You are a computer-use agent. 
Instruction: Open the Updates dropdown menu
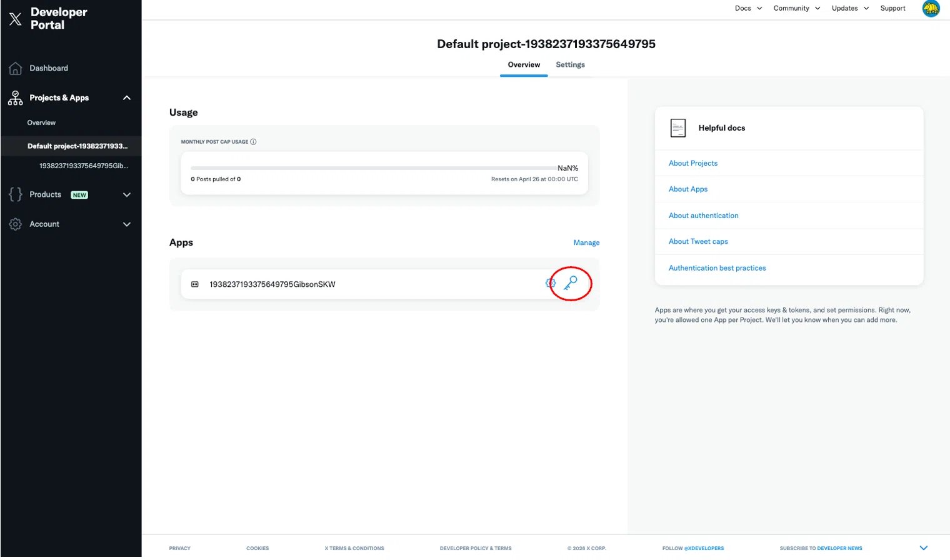[x=850, y=8]
